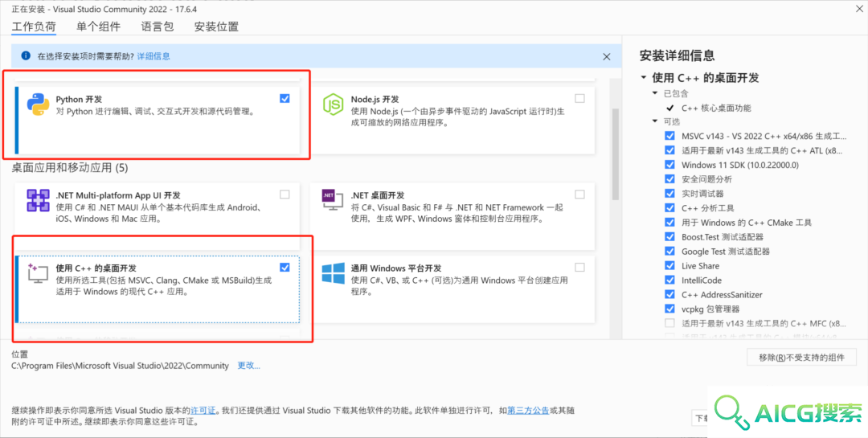
Task: Uncheck C++ ATL v143 option
Action: coord(669,150)
